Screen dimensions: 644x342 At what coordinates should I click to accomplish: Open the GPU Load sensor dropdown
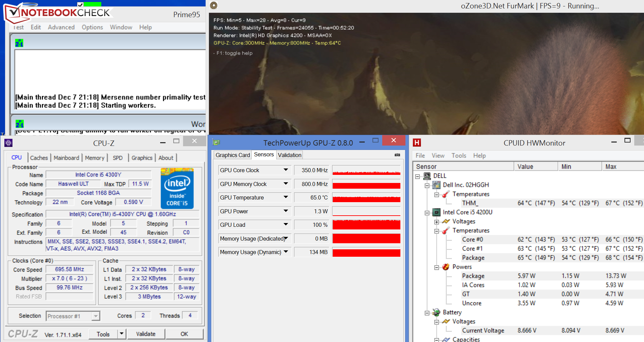click(x=286, y=225)
